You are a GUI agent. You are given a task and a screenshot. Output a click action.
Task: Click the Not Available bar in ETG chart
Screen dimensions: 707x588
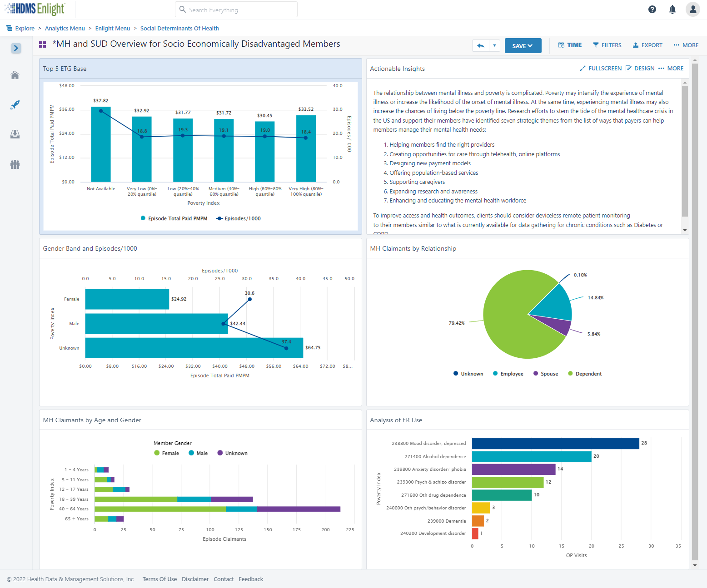point(101,144)
